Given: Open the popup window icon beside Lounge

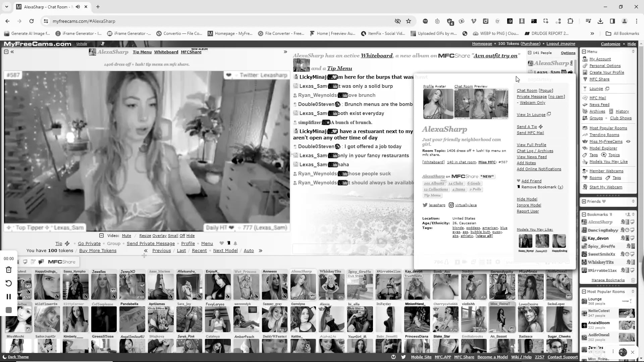Looking at the screenshot, I should click(607, 88).
